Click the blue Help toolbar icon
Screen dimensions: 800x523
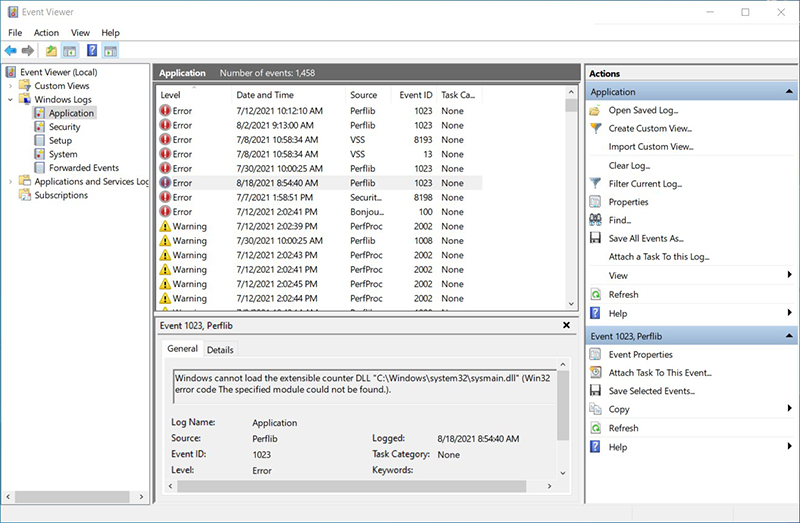(x=91, y=50)
